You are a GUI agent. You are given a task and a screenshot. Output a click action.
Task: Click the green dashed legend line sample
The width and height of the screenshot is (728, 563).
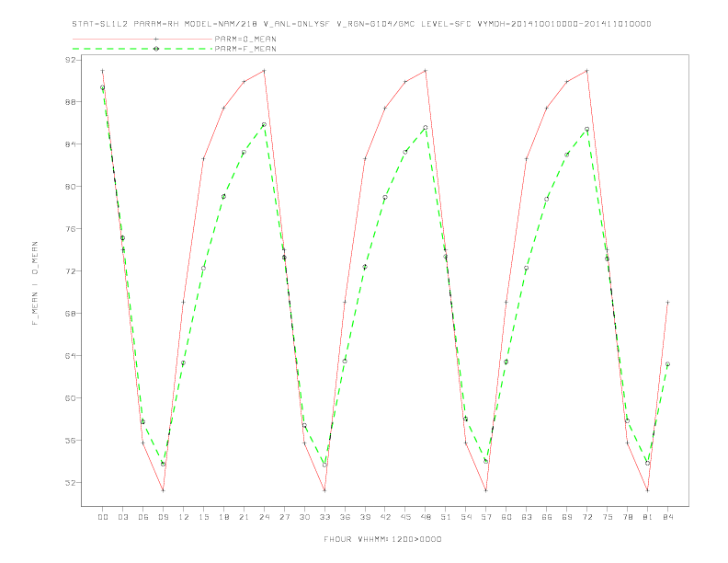142,49
